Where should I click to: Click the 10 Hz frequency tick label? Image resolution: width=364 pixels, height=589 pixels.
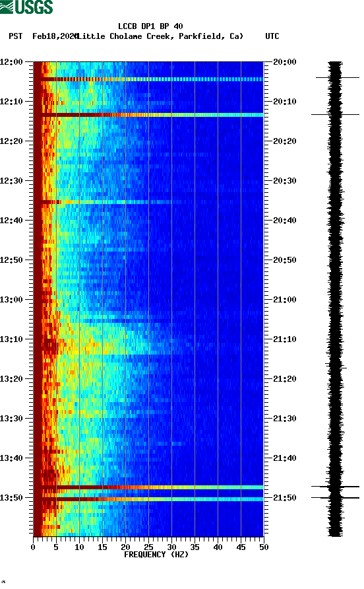[79, 547]
